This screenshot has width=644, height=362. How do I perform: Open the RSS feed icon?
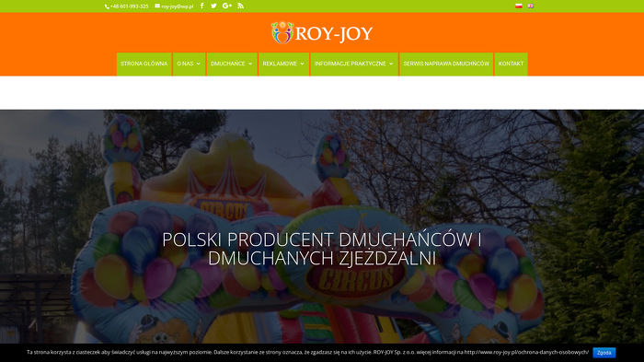pos(241,6)
